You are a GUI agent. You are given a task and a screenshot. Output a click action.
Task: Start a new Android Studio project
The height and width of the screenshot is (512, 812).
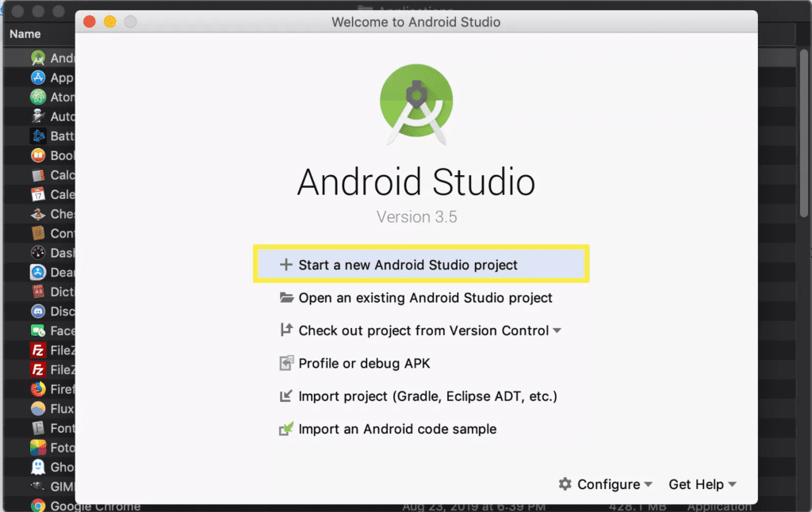click(x=421, y=265)
